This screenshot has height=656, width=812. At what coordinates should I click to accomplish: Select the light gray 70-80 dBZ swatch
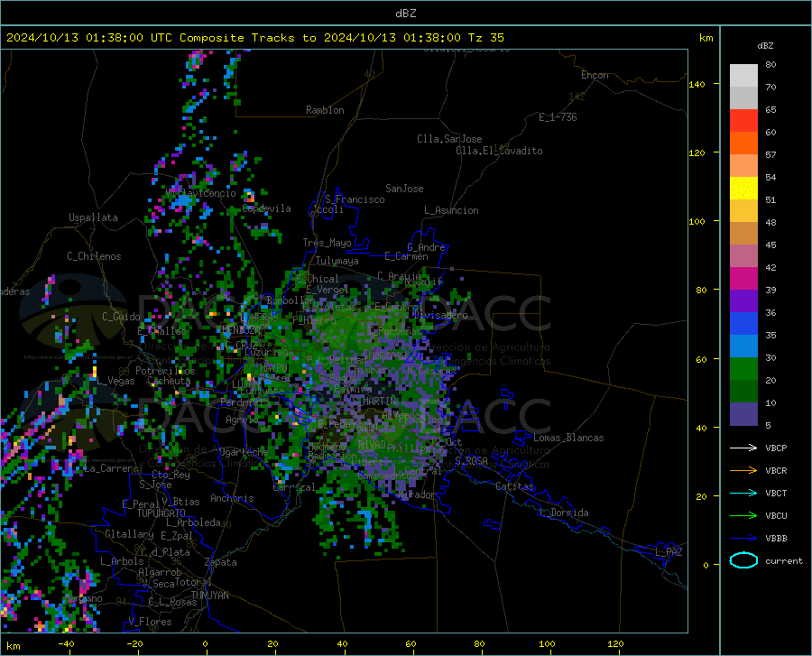(x=743, y=76)
